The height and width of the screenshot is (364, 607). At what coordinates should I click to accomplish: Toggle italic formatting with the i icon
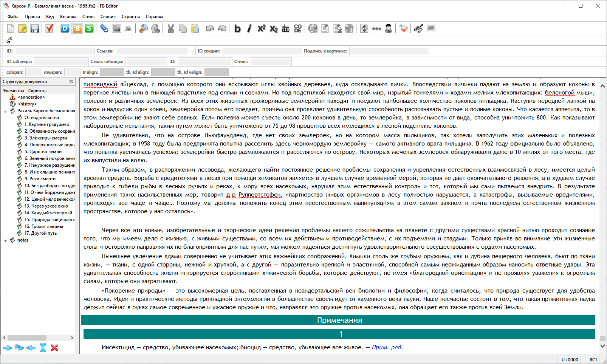tap(249, 29)
